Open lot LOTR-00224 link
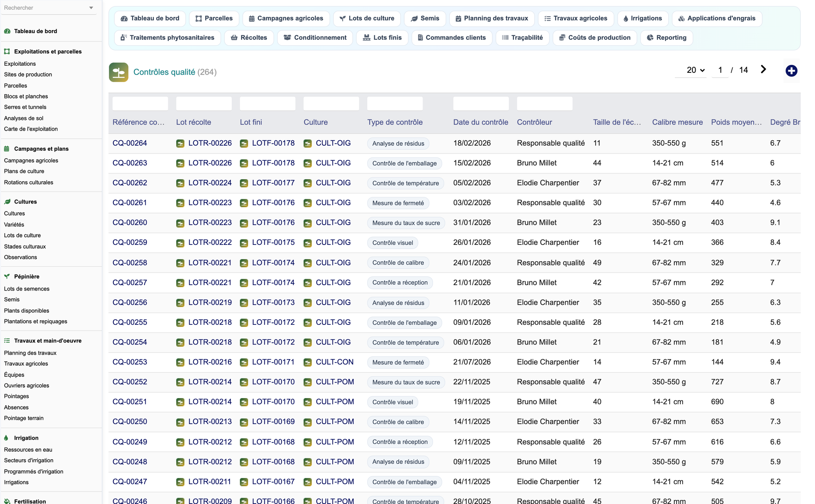 [x=210, y=183]
